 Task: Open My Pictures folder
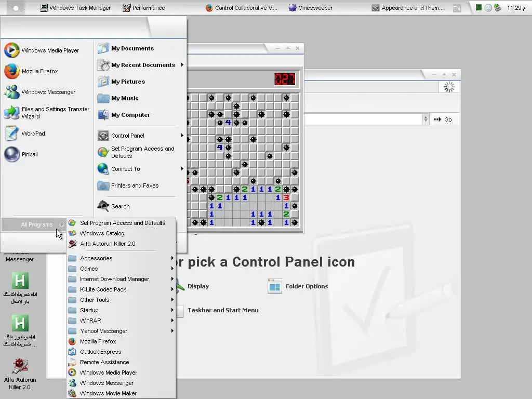click(122, 82)
